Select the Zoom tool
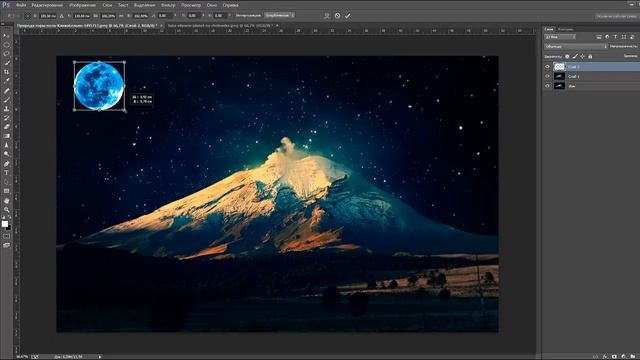This screenshot has height=360, width=640. tap(7, 210)
